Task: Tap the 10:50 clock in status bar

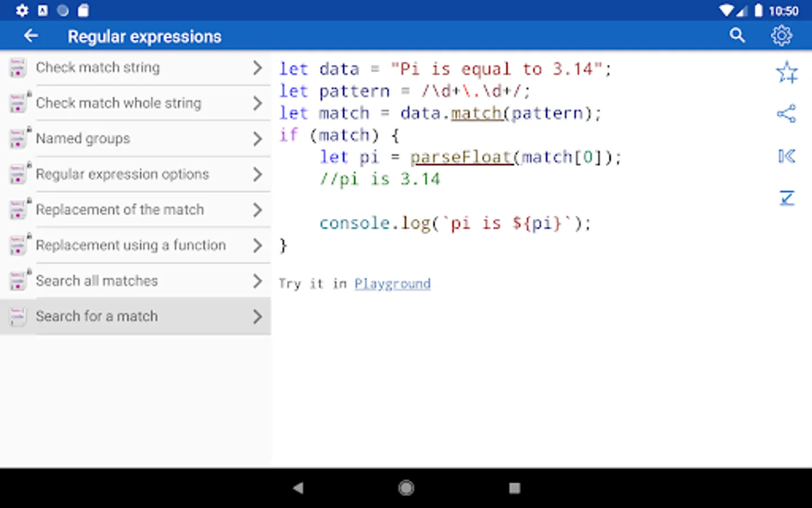Action: point(783,11)
